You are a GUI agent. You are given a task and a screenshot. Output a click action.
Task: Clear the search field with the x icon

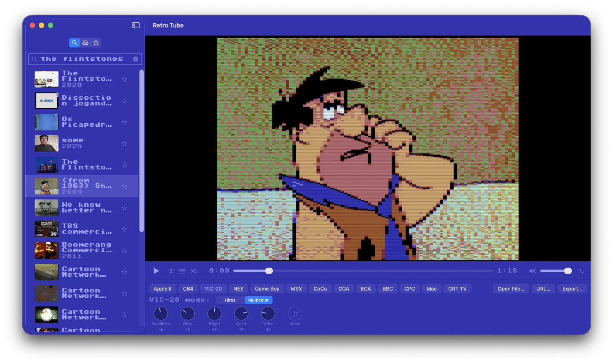pyautogui.click(x=136, y=59)
